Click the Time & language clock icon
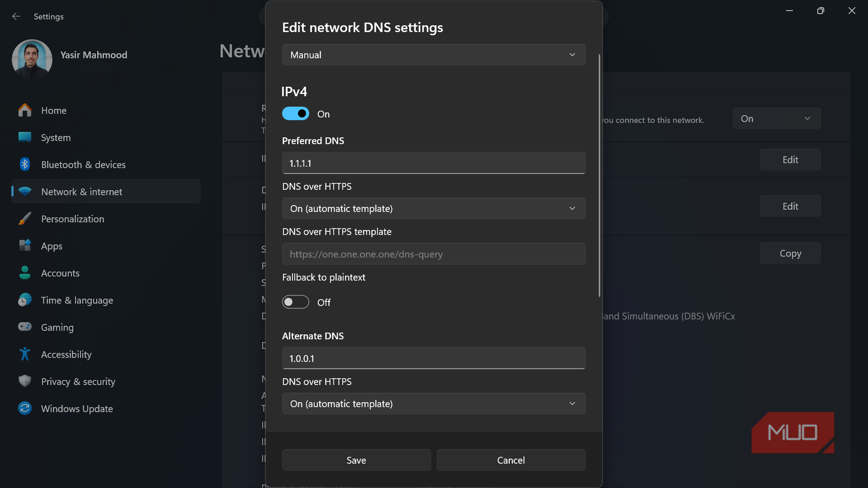 tap(25, 300)
